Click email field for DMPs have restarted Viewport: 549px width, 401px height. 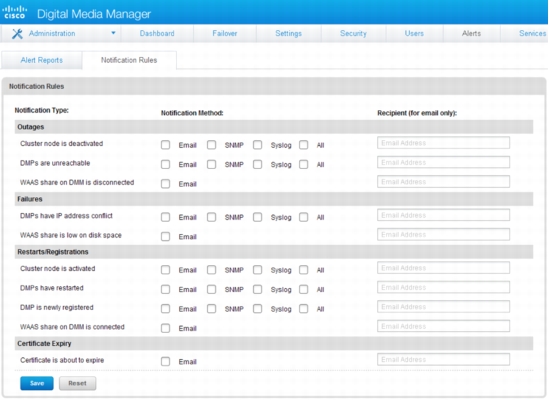point(443,288)
